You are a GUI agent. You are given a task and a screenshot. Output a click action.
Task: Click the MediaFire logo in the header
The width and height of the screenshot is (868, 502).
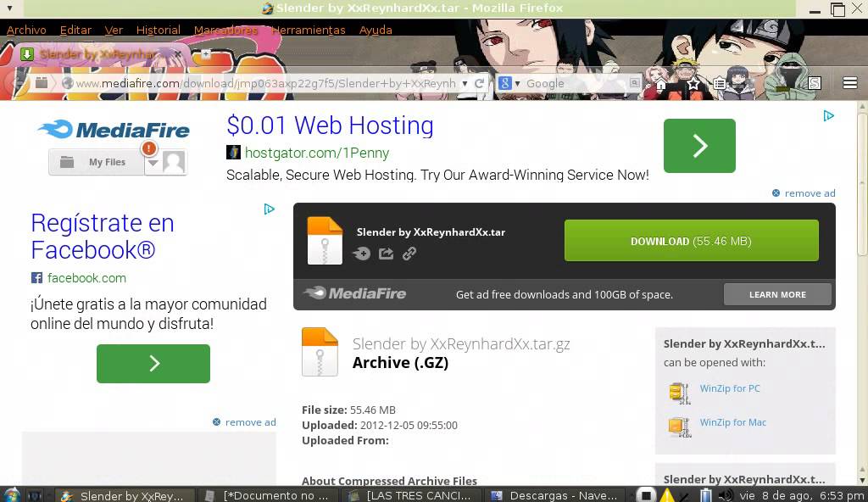[x=114, y=130]
